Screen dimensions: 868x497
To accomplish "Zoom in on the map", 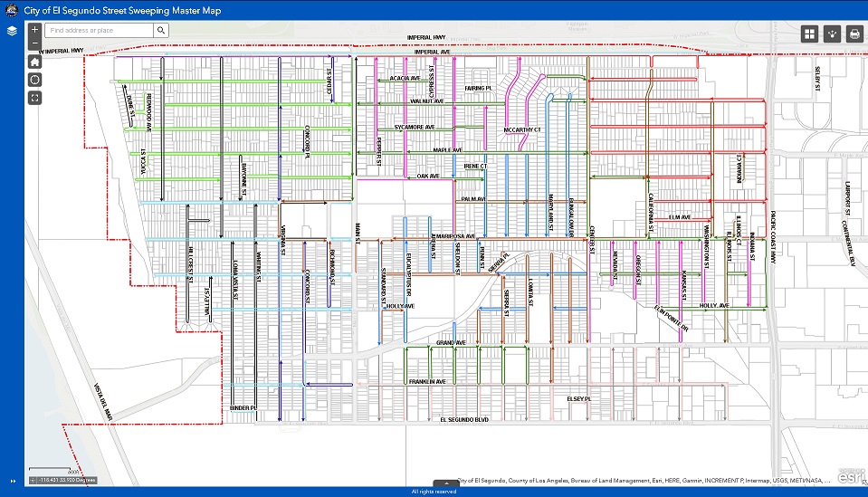I will [x=34, y=29].
